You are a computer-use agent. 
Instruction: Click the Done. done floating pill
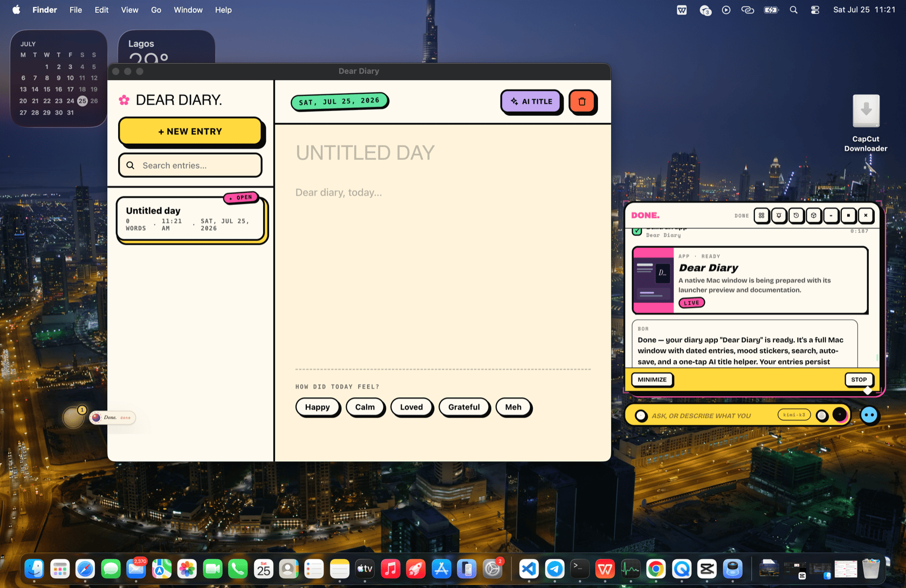(x=112, y=417)
